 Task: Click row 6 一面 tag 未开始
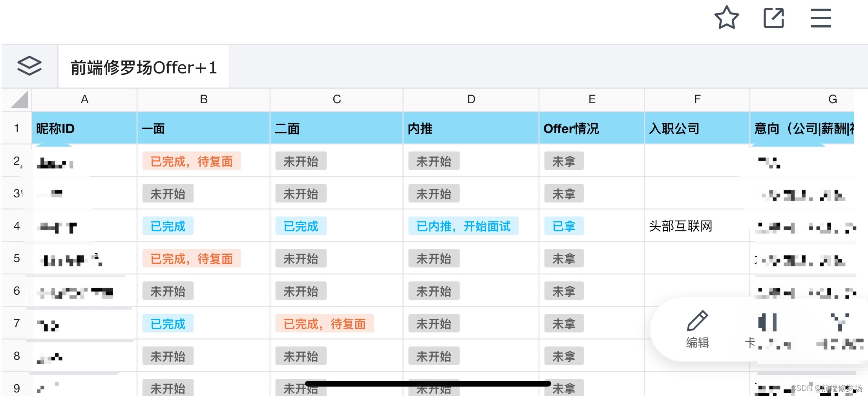tap(168, 291)
